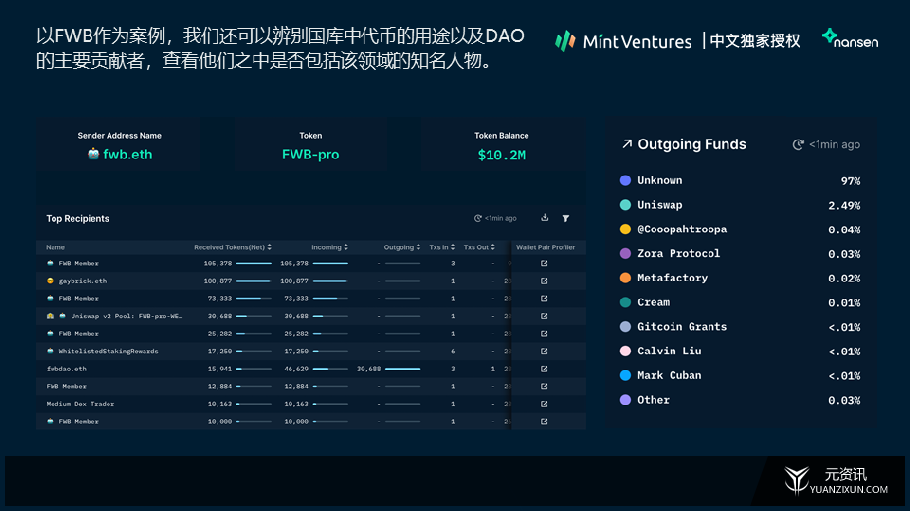
Task: Click the Uniswap 2.49% value
Action: 844,206
